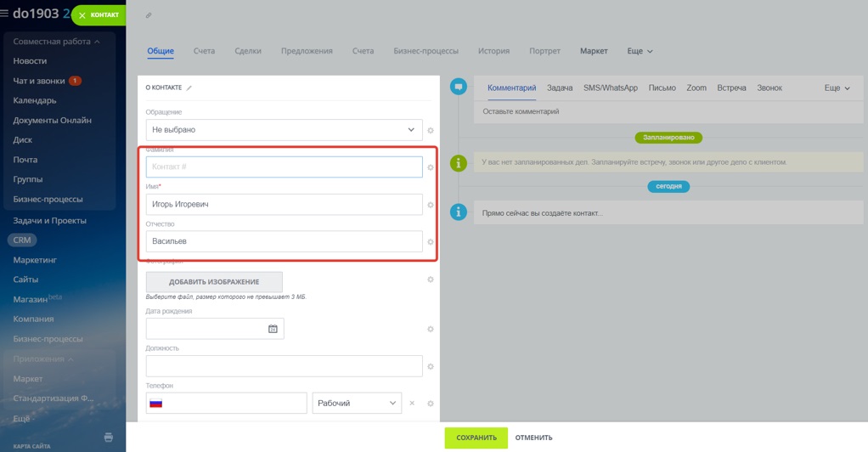Open the Обращение dropdown showing Не выбрано

pyautogui.click(x=284, y=130)
